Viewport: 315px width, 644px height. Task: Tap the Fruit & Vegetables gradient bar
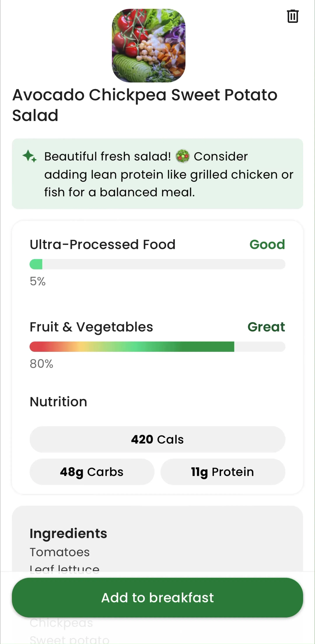click(157, 347)
